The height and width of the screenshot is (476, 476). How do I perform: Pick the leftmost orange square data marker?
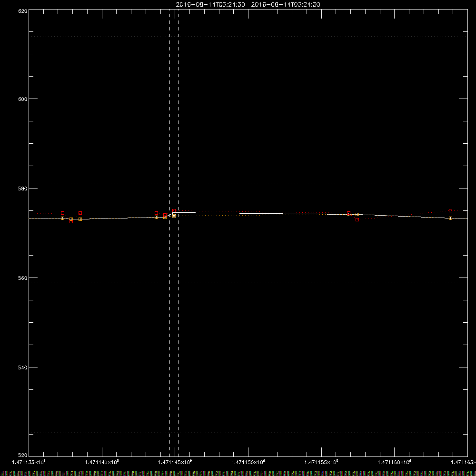point(62,218)
